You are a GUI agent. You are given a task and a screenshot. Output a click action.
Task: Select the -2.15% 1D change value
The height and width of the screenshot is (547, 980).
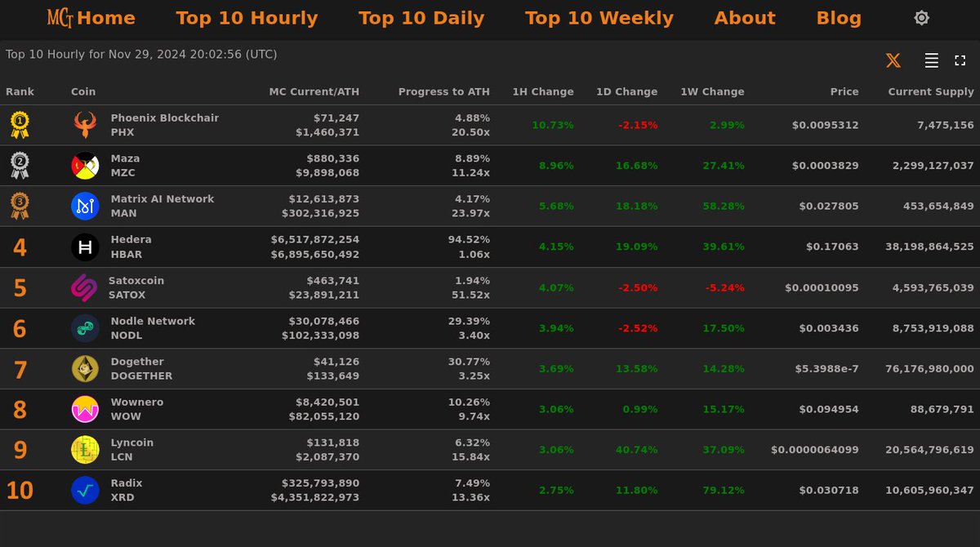[638, 125]
